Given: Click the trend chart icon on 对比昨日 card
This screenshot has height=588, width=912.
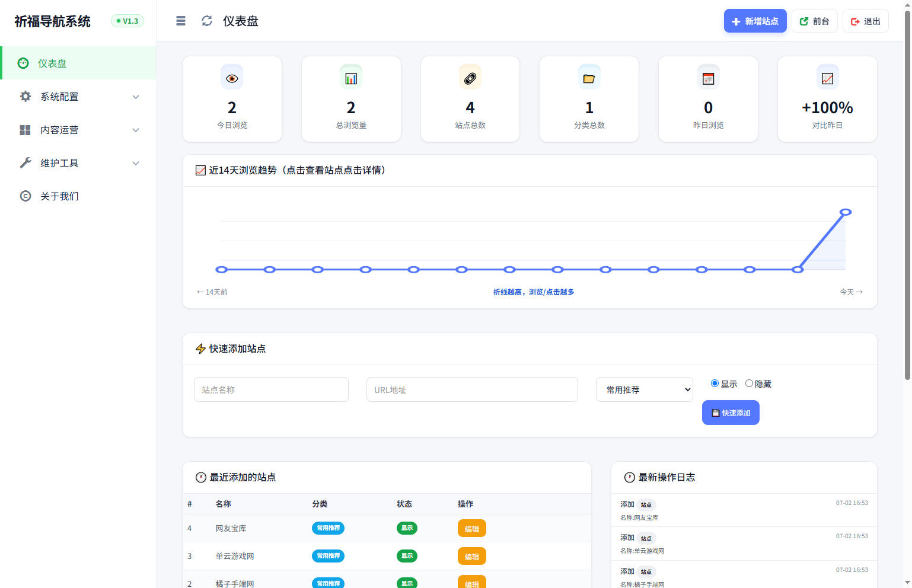Looking at the screenshot, I should (827, 78).
